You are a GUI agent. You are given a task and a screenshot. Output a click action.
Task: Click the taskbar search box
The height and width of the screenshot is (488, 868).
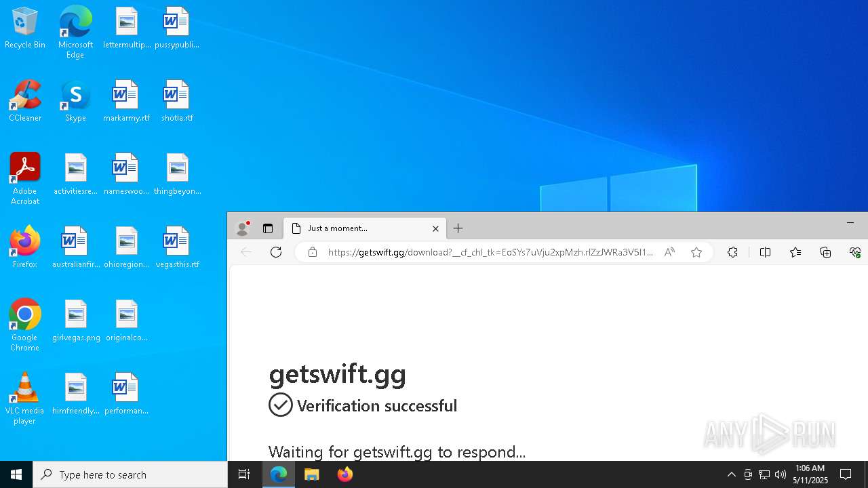tap(130, 474)
